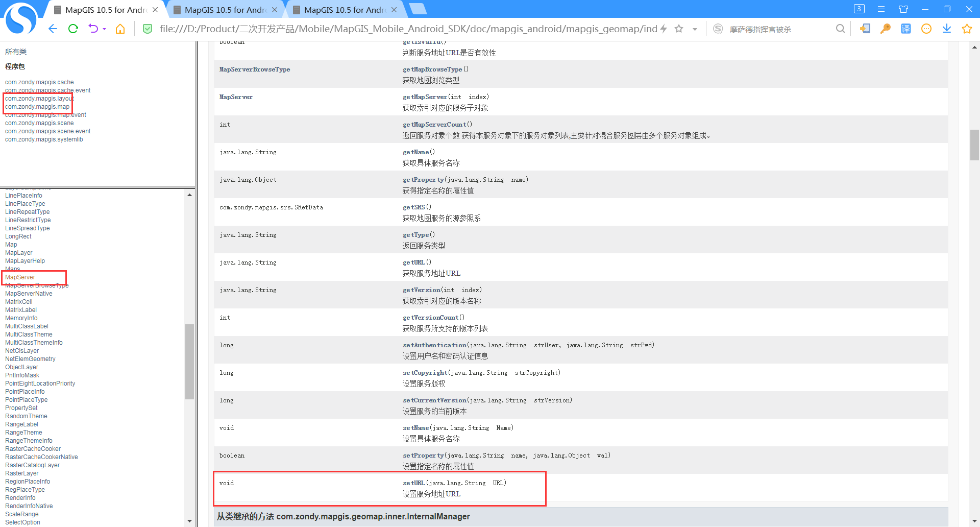Screen dimensions: 980x527
Task: Select MultiClassThemeInfo class in list
Action: pos(34,343)
